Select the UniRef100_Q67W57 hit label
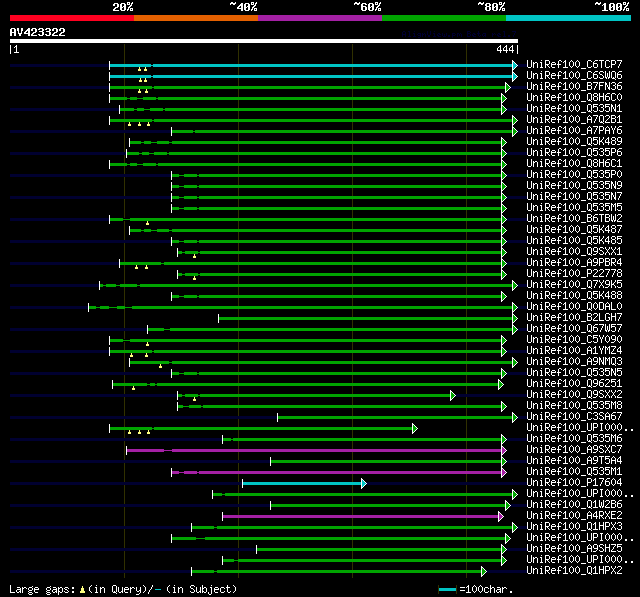The width and height of the screenshot is (640, 597). [x=574, y=329]
